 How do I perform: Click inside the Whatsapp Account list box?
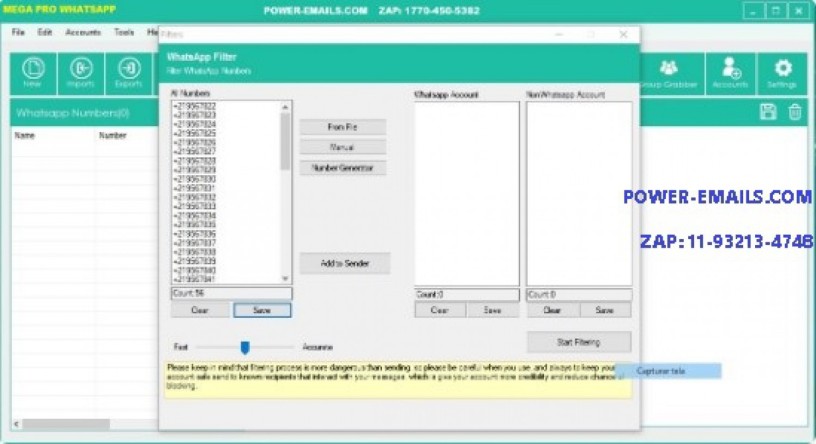point(467,194)
